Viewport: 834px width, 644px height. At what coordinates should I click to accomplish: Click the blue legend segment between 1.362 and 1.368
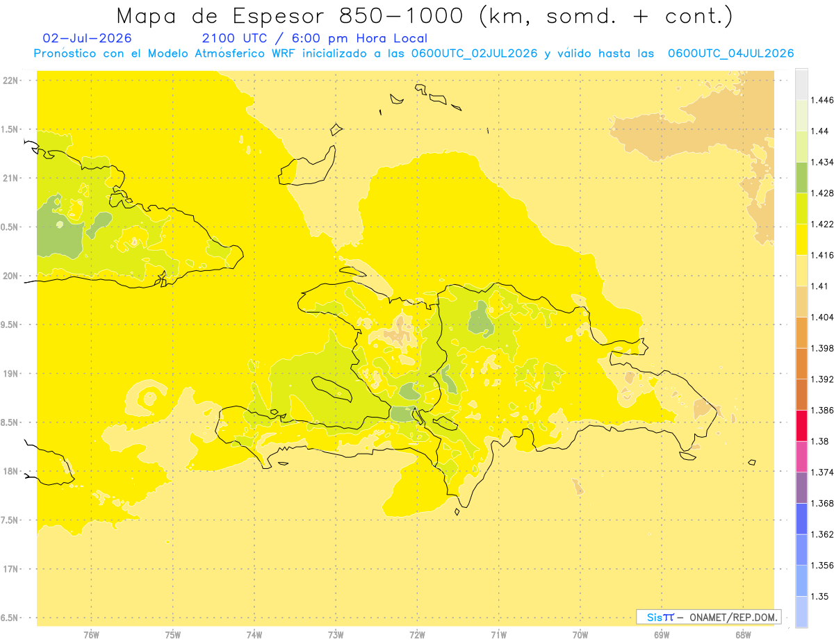[x=801, y=519]
